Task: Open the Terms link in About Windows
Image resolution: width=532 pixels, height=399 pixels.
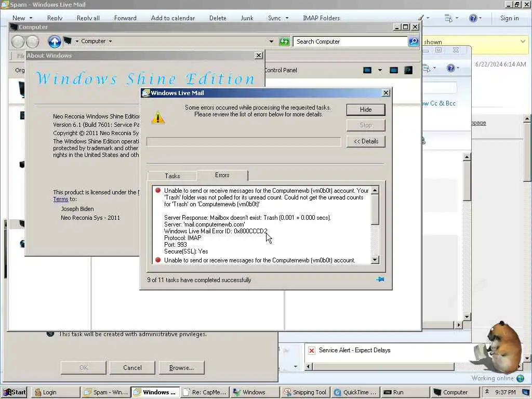Action: tap(61, 199)
